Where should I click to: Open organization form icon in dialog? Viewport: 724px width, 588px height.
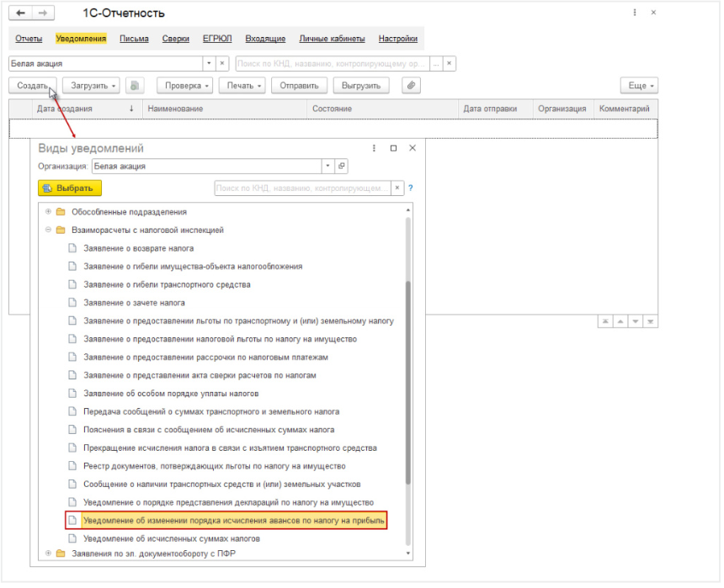(341, 167)
